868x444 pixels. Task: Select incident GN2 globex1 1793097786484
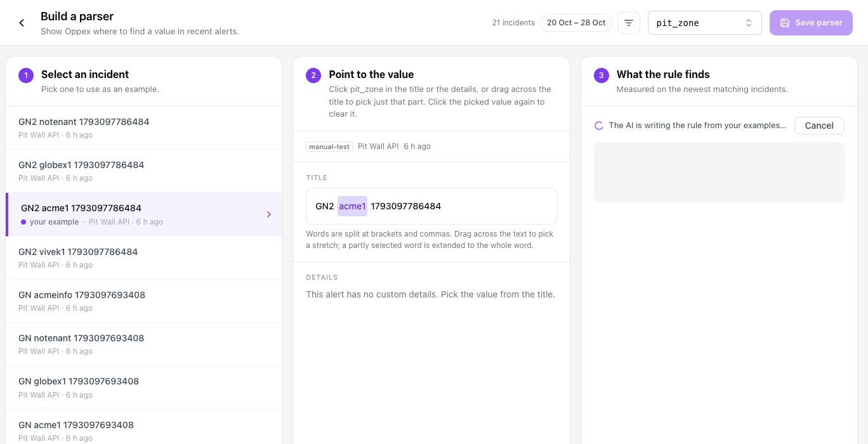coord(143,171)
